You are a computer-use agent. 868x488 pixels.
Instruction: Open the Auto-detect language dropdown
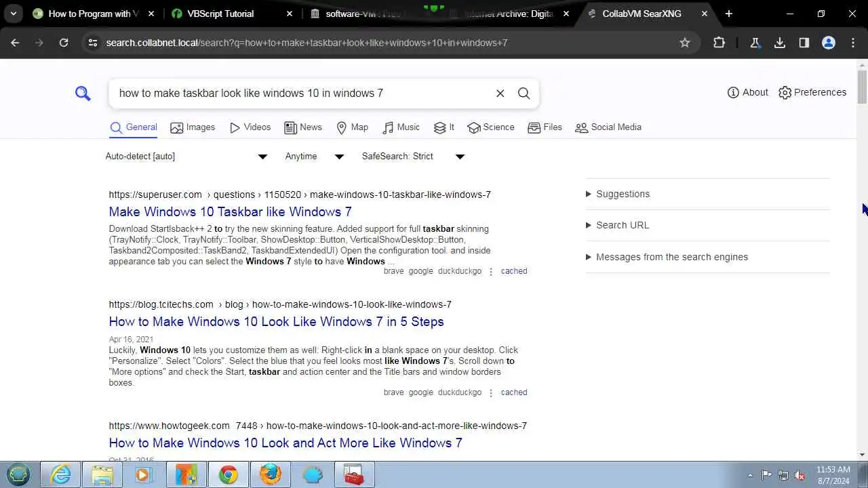click(186, 156)
